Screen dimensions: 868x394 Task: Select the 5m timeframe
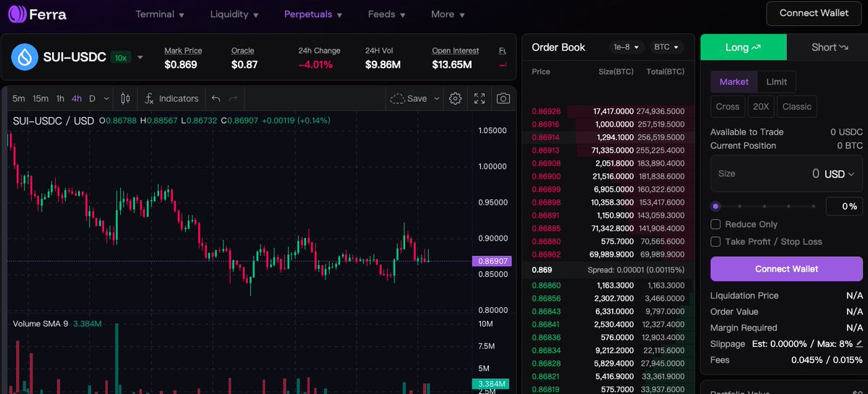[18, 98]
